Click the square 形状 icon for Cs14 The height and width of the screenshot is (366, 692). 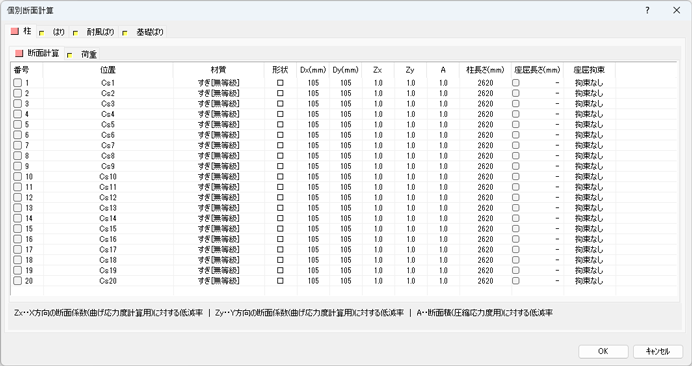pos(280,218)
